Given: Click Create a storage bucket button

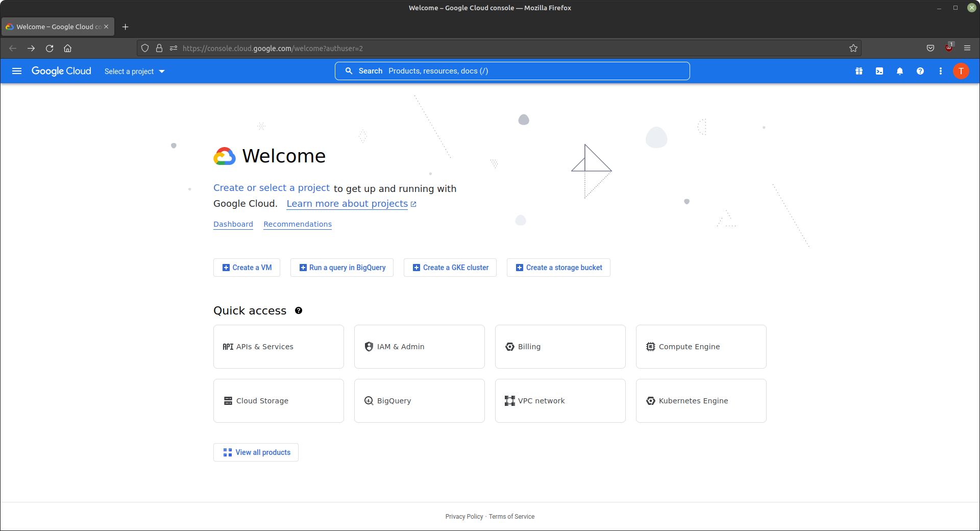Looking at the screenshot, I should (x=558, y=268).
